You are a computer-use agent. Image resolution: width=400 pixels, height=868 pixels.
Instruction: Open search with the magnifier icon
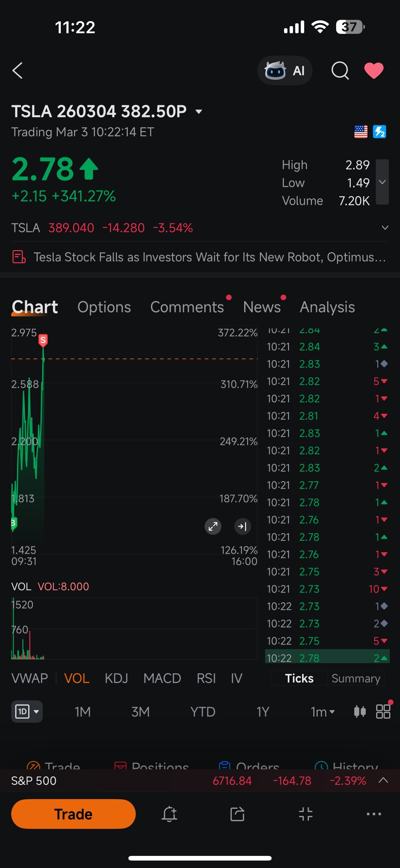coord(340,70)
